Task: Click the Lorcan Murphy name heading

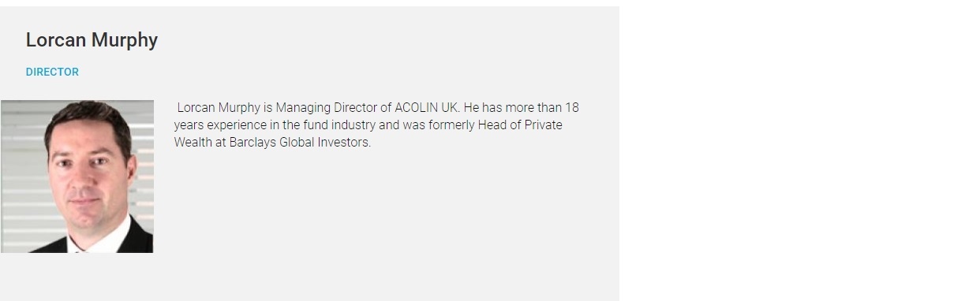Action: coord(92,40)
